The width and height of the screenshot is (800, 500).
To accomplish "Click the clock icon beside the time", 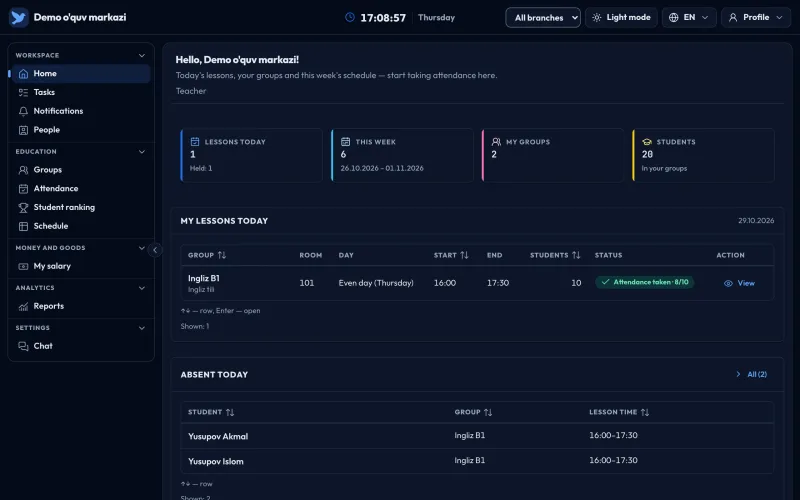I will pos(349,17).
